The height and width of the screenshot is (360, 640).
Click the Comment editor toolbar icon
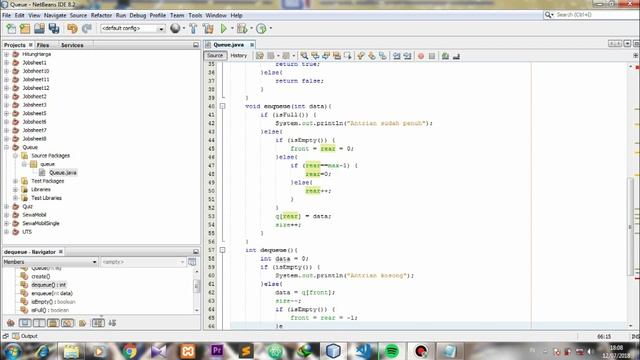(445, 56)
